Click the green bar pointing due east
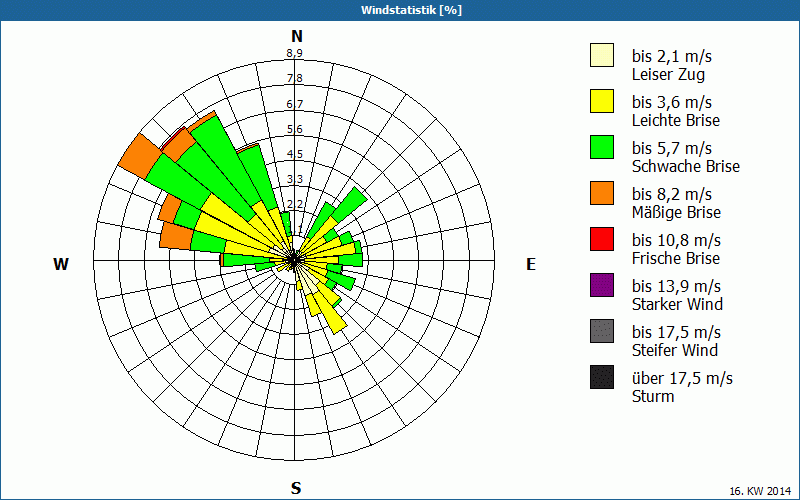This screenshot has height=500, width=800. point(351,260)
